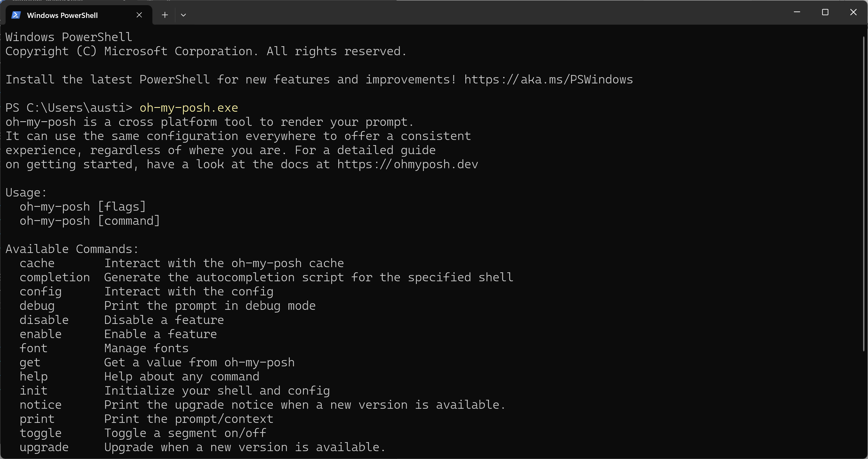Select the Windows PowerShell tab

[x=62, y=15]
